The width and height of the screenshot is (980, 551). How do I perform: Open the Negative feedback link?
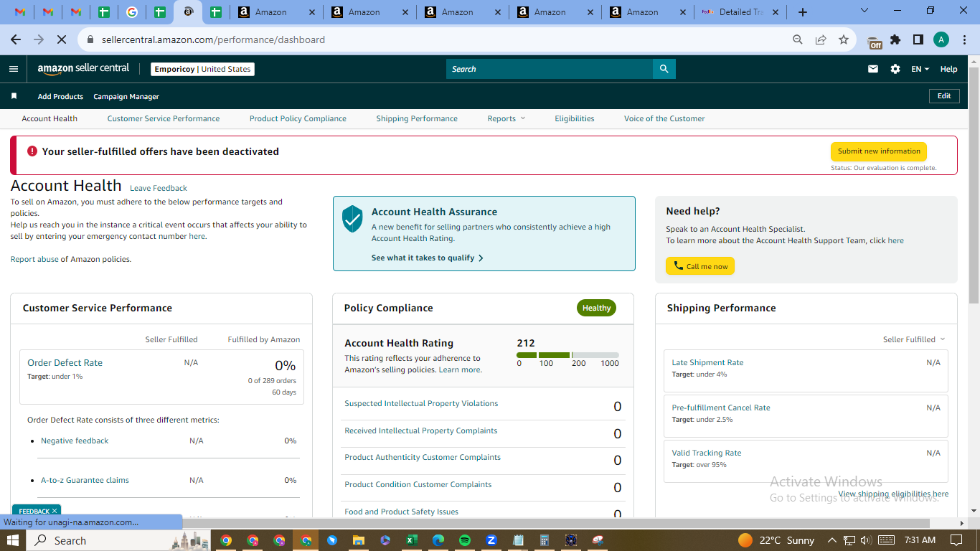click(75, 441)
